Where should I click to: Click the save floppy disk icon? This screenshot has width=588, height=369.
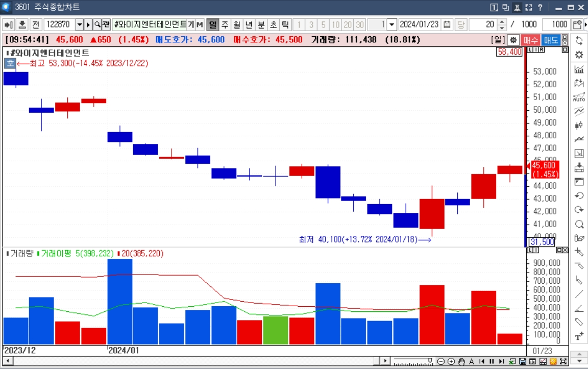point(522,361)
